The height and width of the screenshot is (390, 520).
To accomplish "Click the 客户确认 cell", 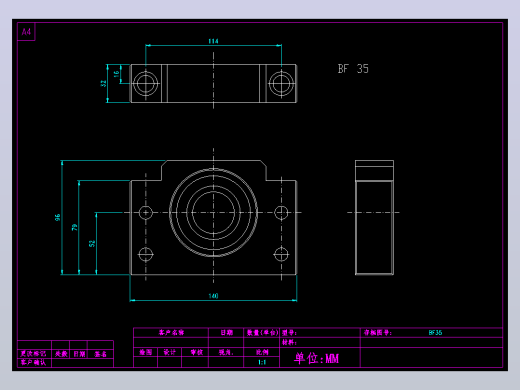I will click(33, 362).
